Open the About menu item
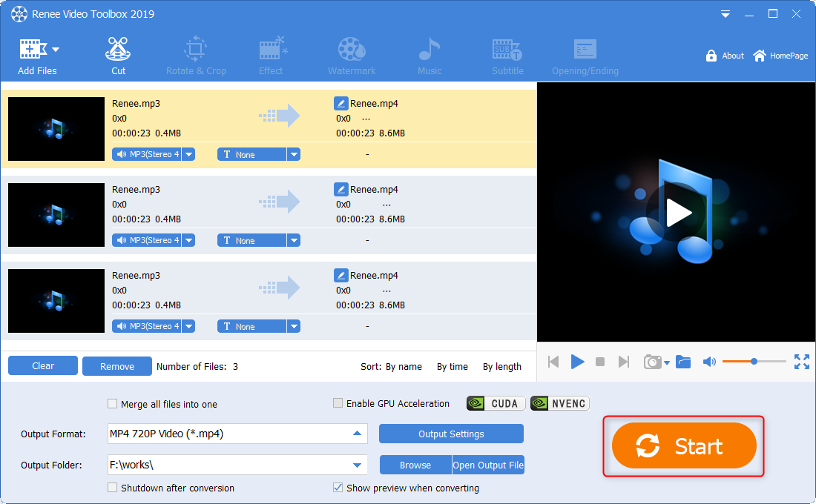 coord(725,56)
